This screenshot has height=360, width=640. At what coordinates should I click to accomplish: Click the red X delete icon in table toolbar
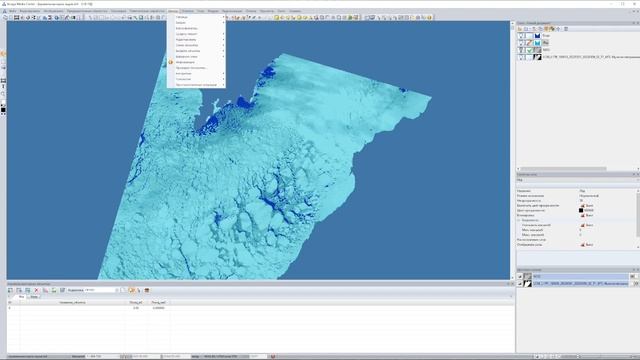36,290
